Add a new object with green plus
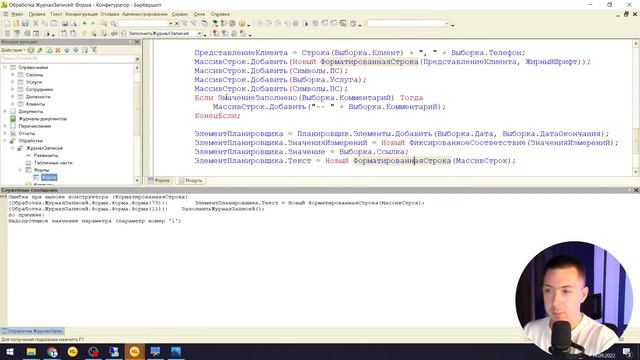The height and width of the screenshot is (360, 640). (31, 50)
